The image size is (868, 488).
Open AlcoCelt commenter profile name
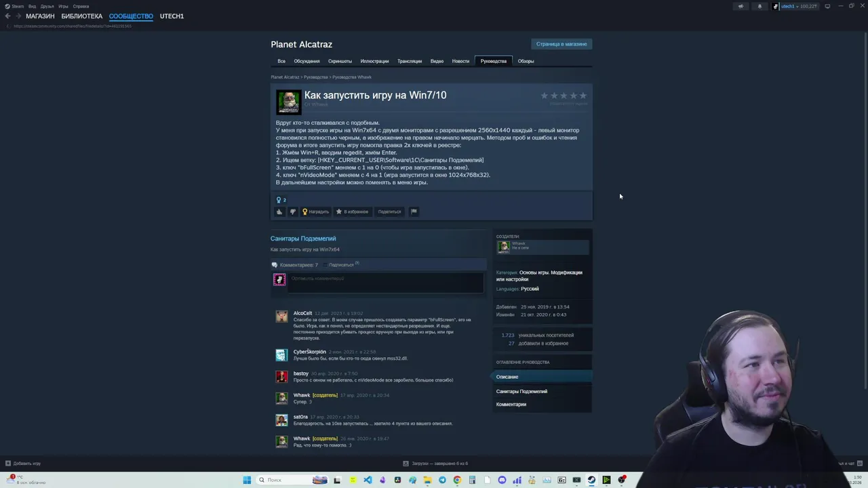point(302,313)
